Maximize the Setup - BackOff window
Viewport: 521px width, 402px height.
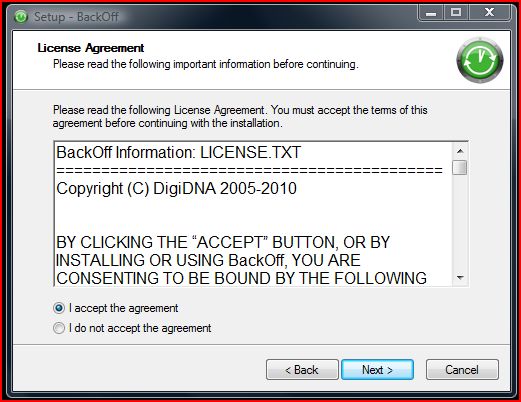[456, 13]
